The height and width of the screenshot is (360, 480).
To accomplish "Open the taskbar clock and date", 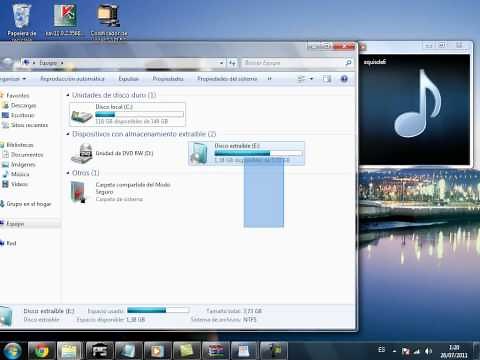I will click(454, 351).
